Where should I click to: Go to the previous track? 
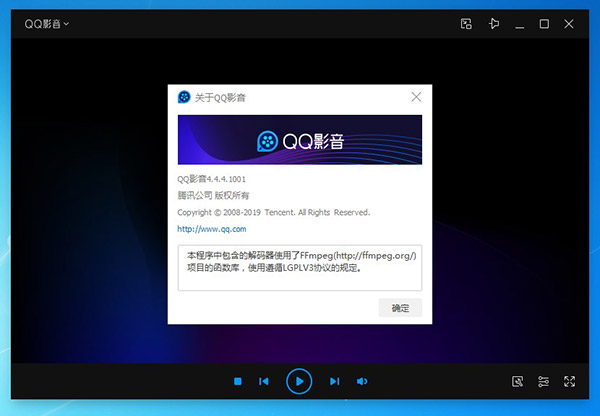tap(264, 381)
